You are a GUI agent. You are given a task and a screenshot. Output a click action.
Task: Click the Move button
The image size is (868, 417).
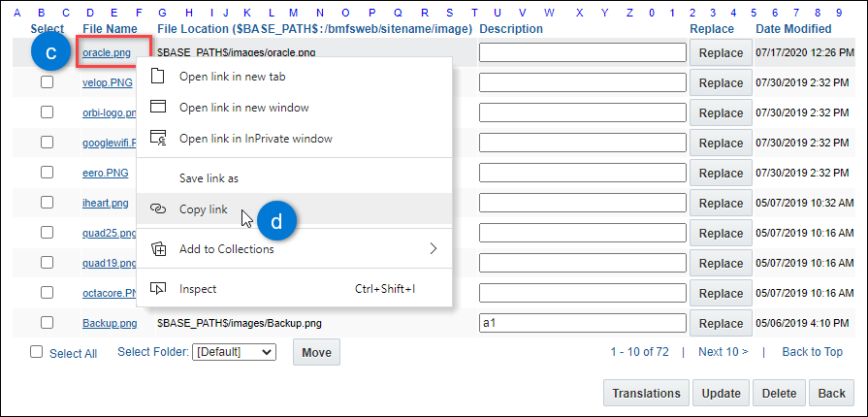click(x=316, y=352)
